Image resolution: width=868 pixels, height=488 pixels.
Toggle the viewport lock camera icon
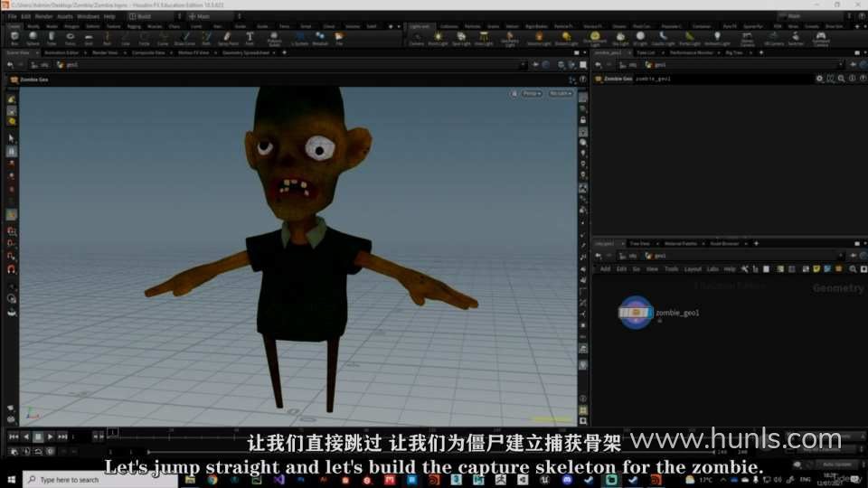(583, 120)
